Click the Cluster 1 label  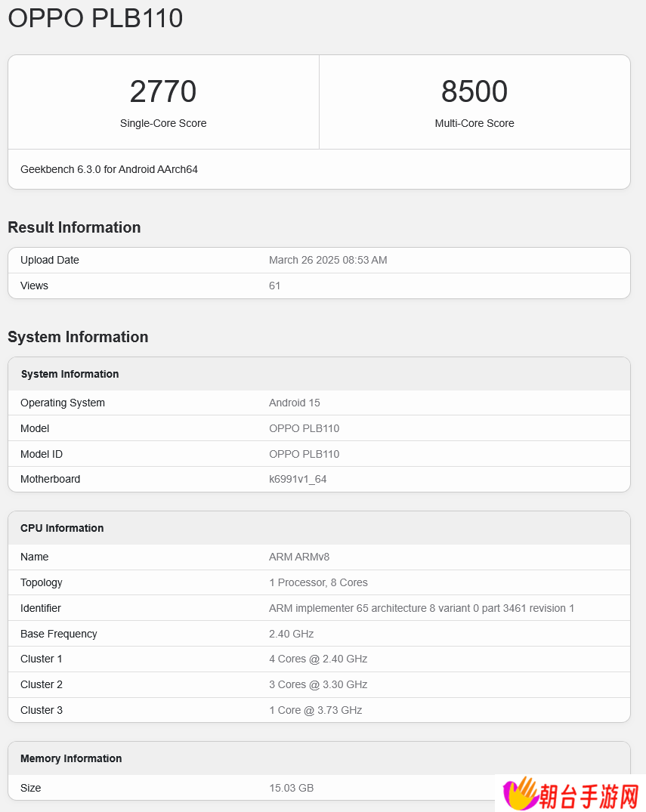pos(42,659)
